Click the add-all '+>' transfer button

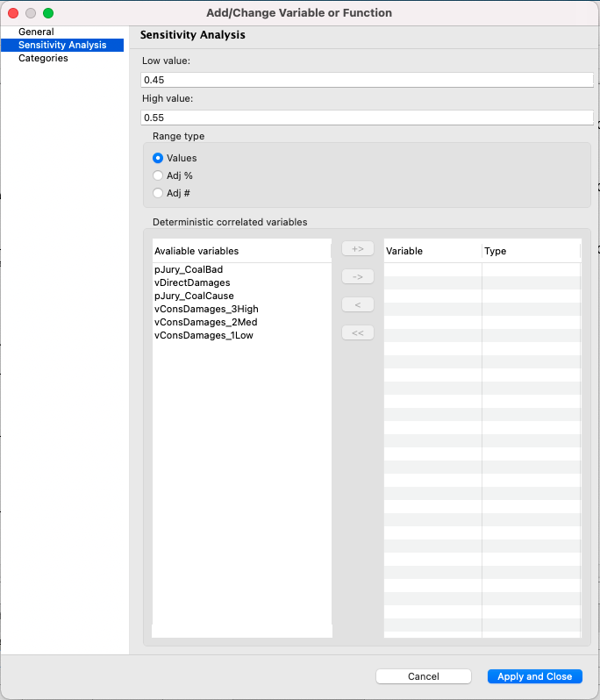tap(357, 248)
